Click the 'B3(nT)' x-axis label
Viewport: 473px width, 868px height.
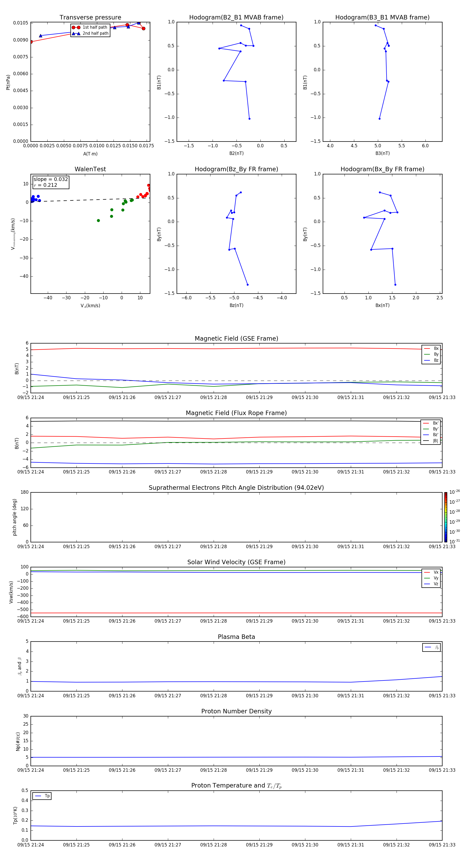[382, 153]
